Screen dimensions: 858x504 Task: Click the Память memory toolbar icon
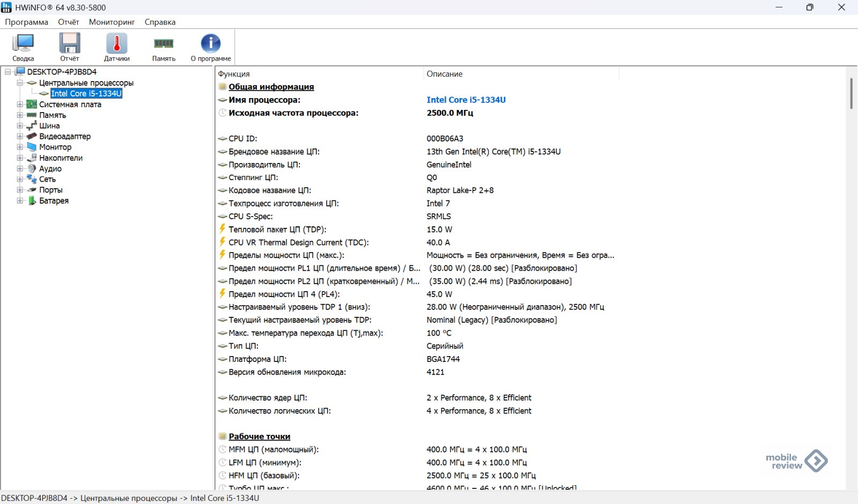(164, 47)
